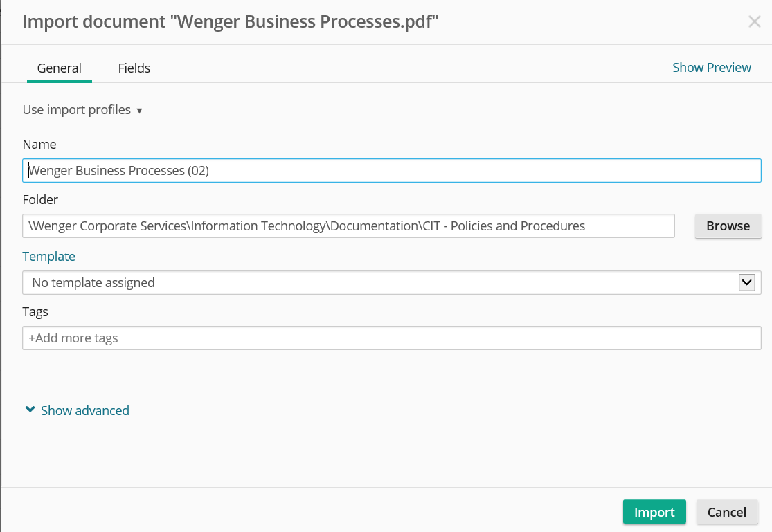This screenshot has height=532, width=772.
Task: Open the Template link
Action: click(x=48, y=256)
